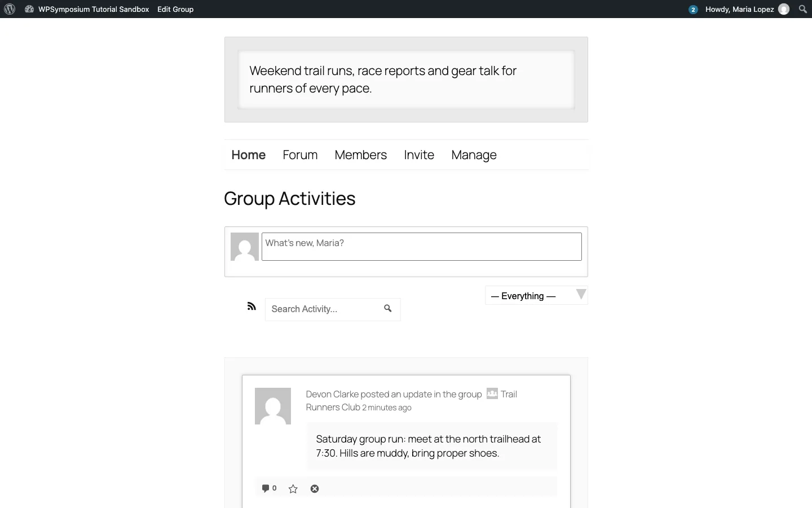
Task: Open the group Forum tab
Action: [300, 155]
